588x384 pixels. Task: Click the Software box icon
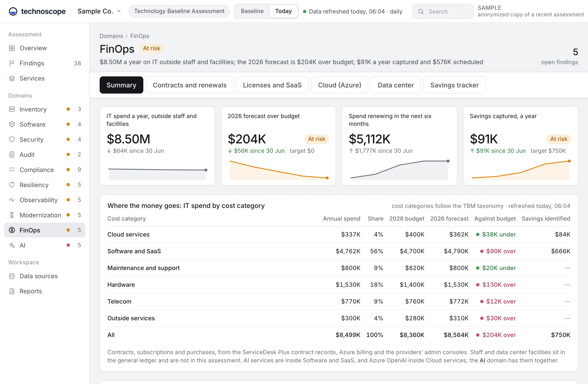pyautogui.click(x=12, y=124)
